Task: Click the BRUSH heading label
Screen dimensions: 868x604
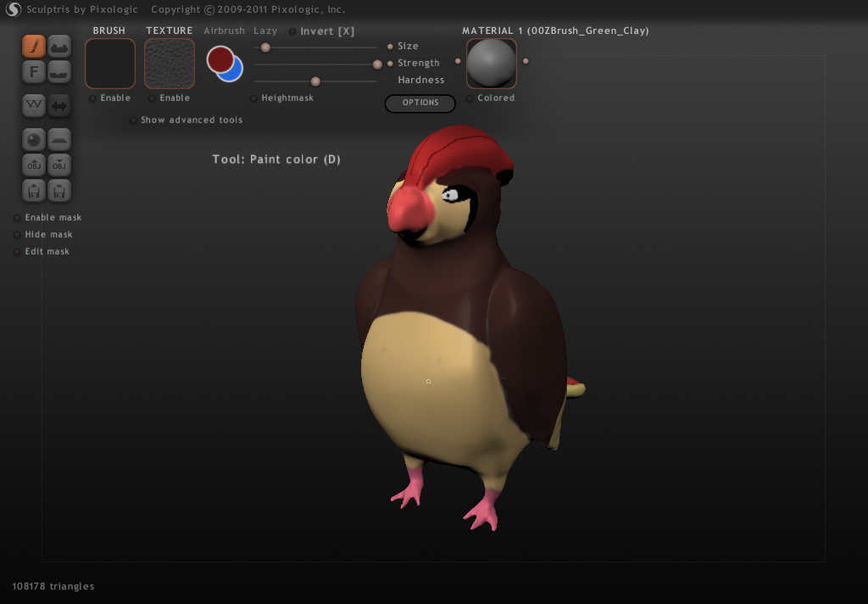Action: 109,31
